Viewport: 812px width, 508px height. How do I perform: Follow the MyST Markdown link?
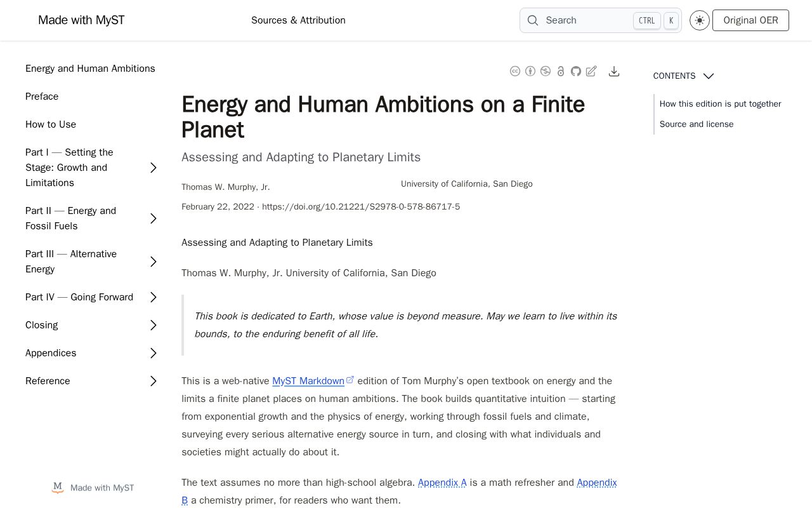308,381
